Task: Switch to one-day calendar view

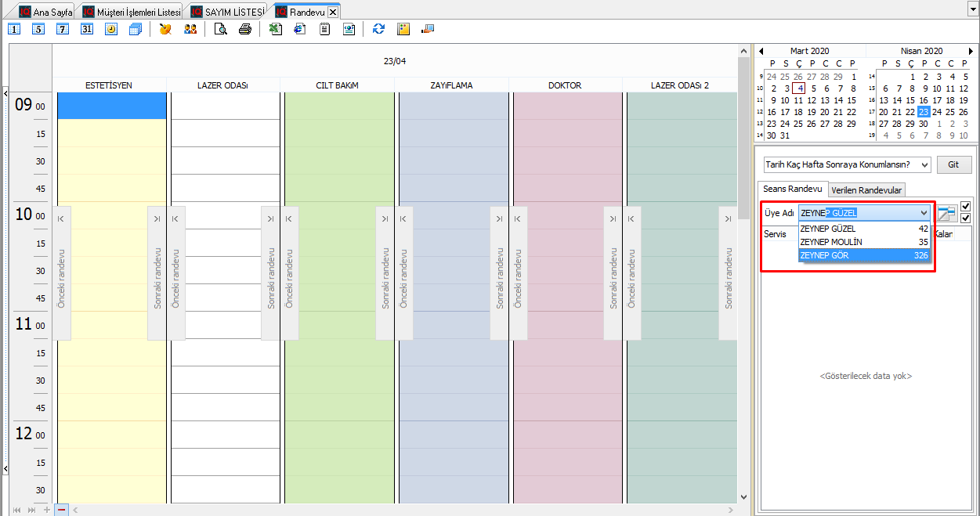Action: pyautogui.click(x=14, y=29)
